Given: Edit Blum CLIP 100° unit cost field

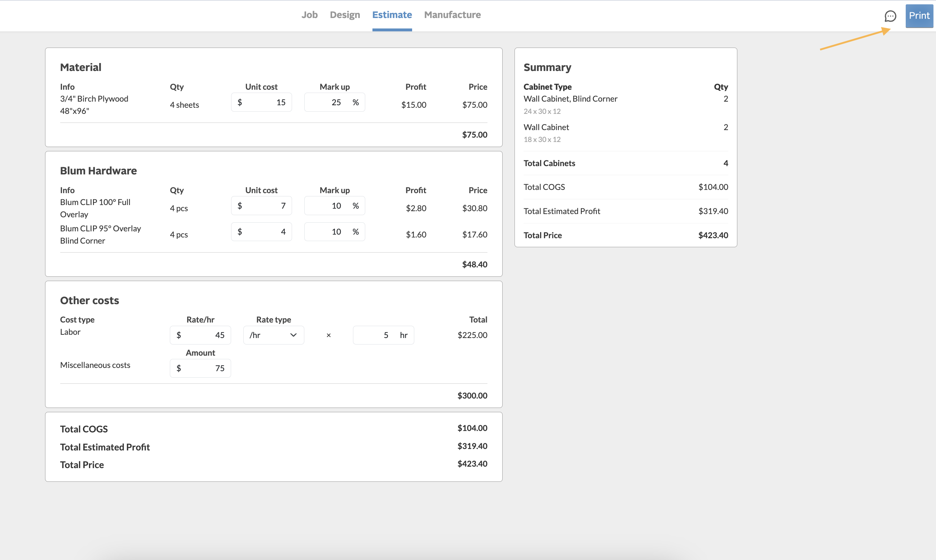Looking at the screenshot, I should (261, 206).
